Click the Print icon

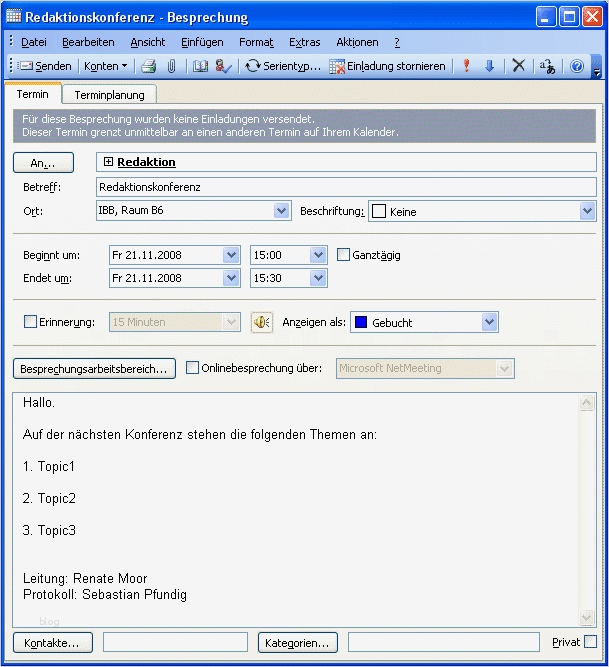[148, 66]
